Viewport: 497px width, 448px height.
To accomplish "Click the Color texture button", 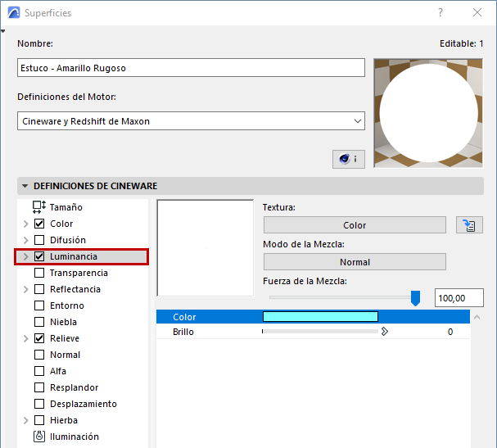I will point(355,225).
